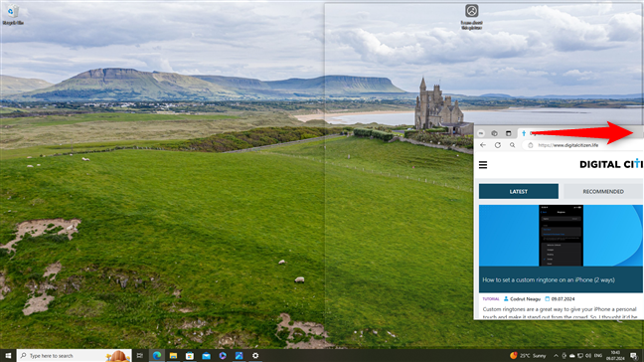Open Settings gear on taskbar
This screenshot has width=644, height=362.
click(x=255, y=355)
